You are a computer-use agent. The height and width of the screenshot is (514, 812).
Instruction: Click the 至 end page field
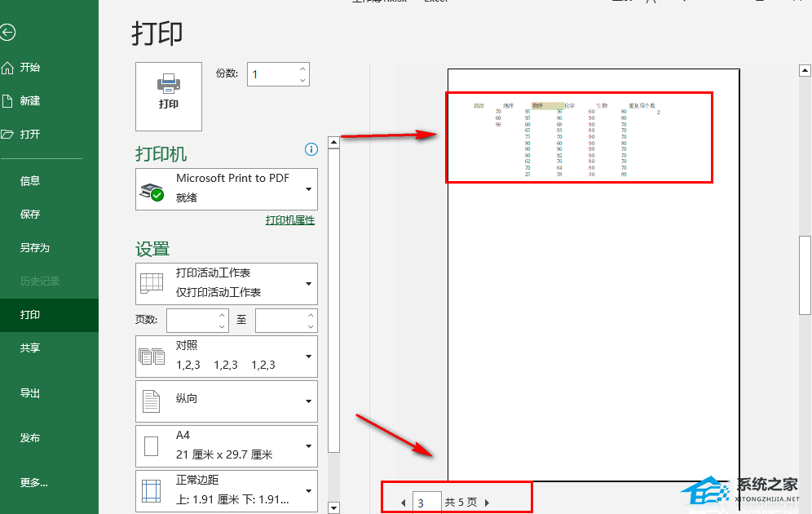(x=280, y=321)
